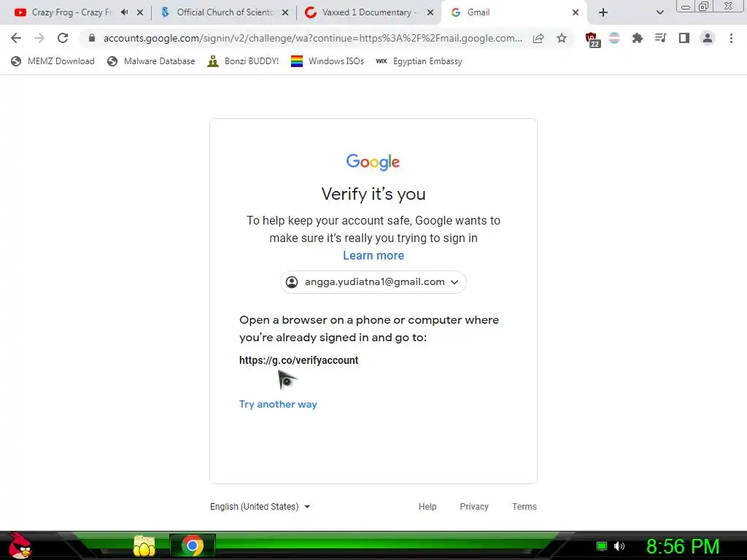The image size is (747, 560).
Task: Click the volume speaker tray icon
Action: (619, 546)
